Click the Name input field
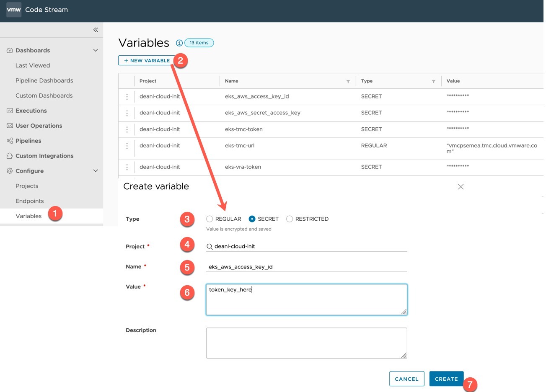Viewport: 546px width, 392px height. coord(307,267)
